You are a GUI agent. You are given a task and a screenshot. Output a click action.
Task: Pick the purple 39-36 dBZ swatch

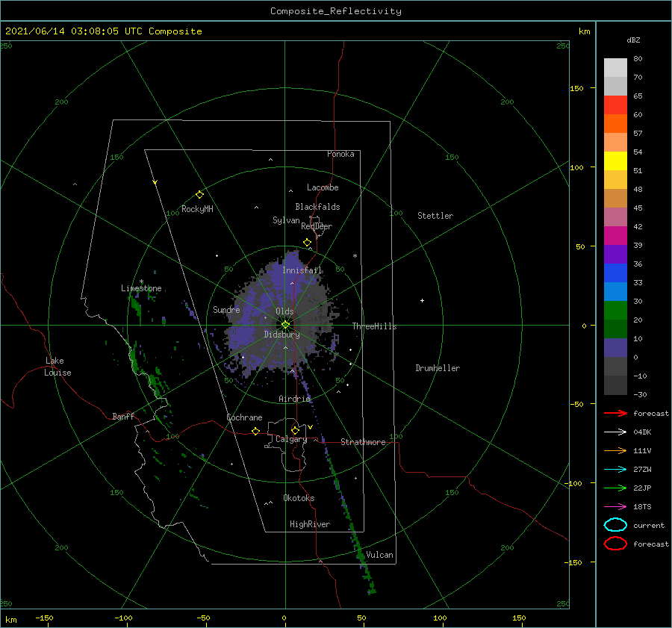615,254
